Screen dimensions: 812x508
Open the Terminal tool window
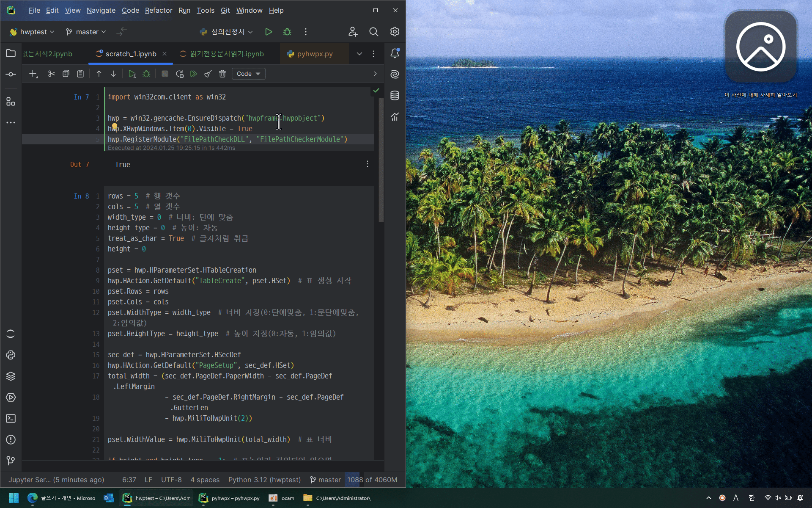(11, 419)
